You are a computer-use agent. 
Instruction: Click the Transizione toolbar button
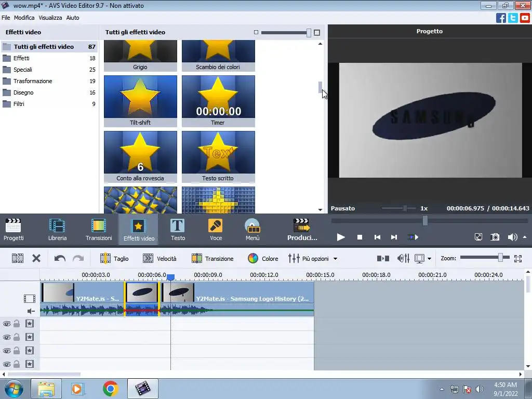click(x=212, y=259)
